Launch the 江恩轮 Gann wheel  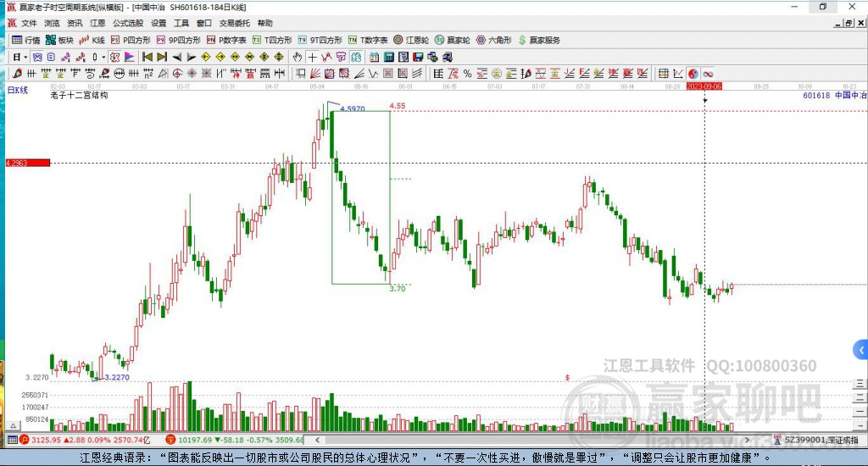point(415,40)
